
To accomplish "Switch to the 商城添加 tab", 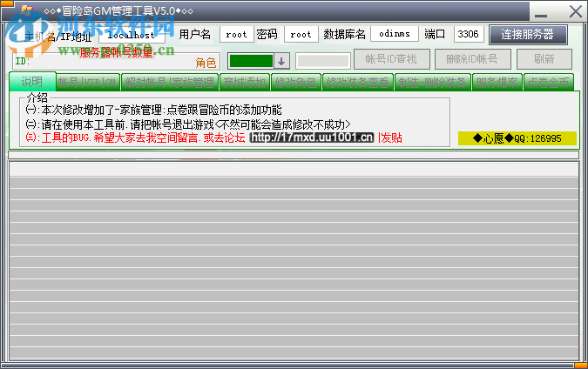I will [x=245, y=83].
